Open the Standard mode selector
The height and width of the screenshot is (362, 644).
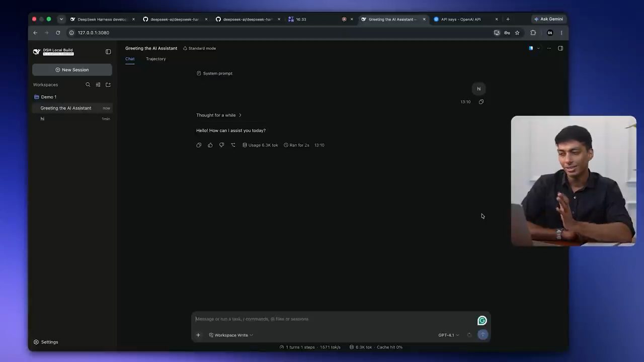click(199, 48)
